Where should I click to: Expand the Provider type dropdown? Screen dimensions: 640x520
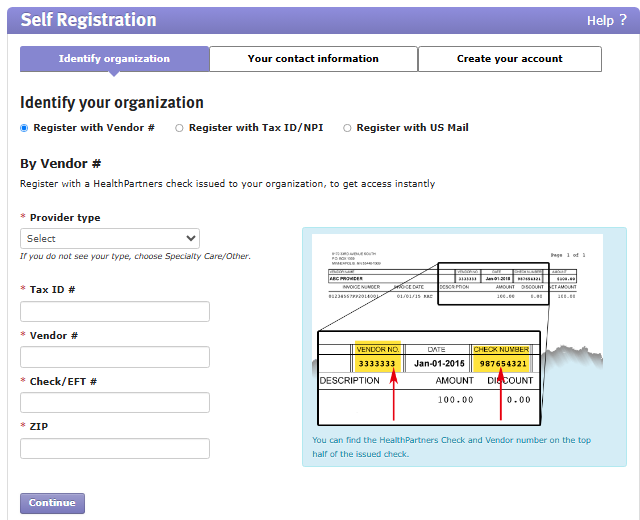[x=110, y=238]
